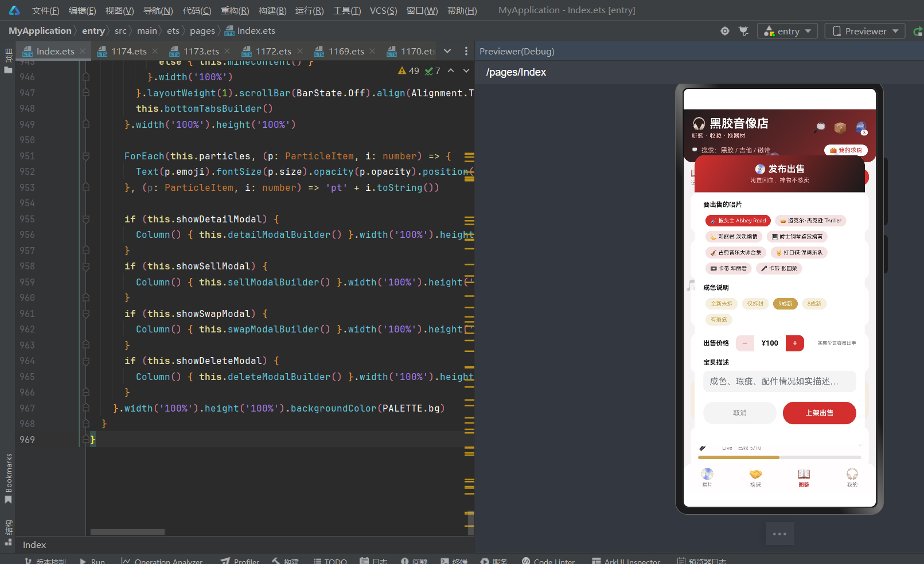
Task: Select 披头士 Abbey Road record chip
Action: coord(738,221)
